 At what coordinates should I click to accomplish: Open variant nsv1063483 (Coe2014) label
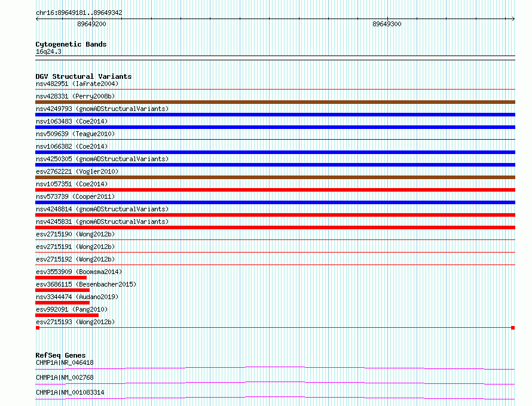pos(72,121)
